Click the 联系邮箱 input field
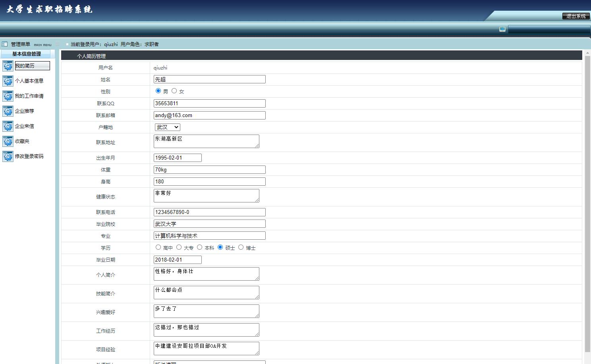The width and height of the screenshot is (591, 364). pos(210,115)
